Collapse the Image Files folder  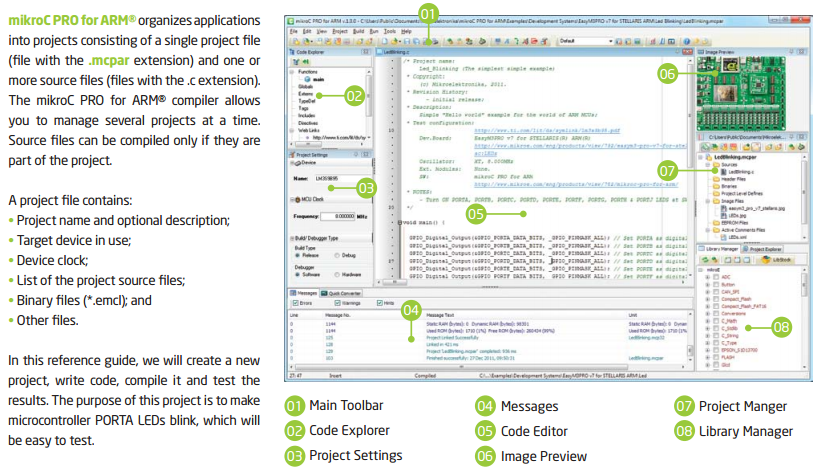coord(707,201)
